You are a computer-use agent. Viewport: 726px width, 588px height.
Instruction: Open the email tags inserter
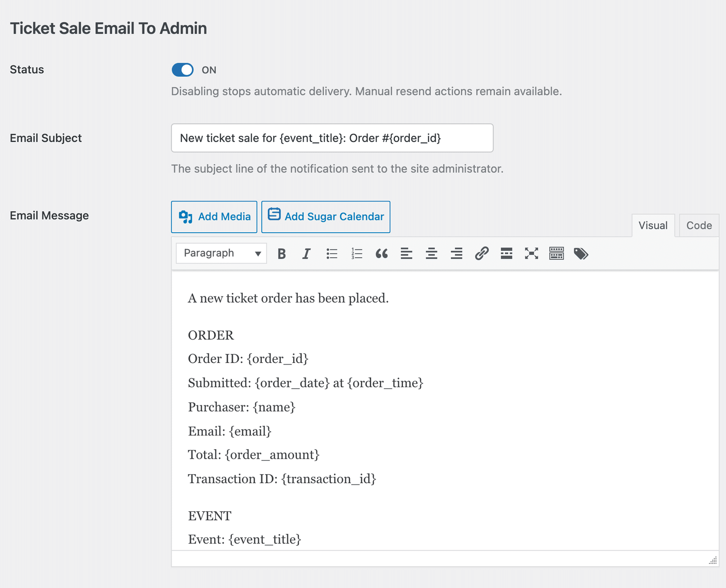pyautogui.click(x=581, y=254)
